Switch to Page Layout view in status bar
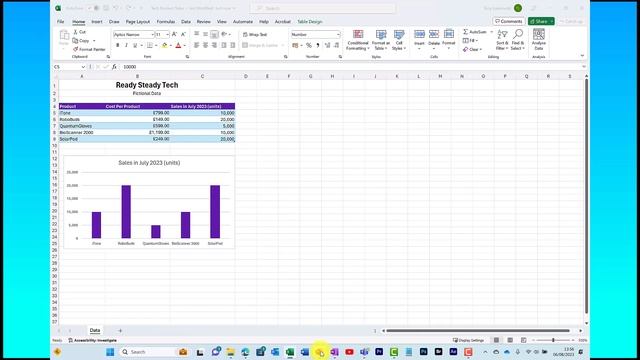The width and height of the screenshot is (640, 360). (x=510, y=340)
